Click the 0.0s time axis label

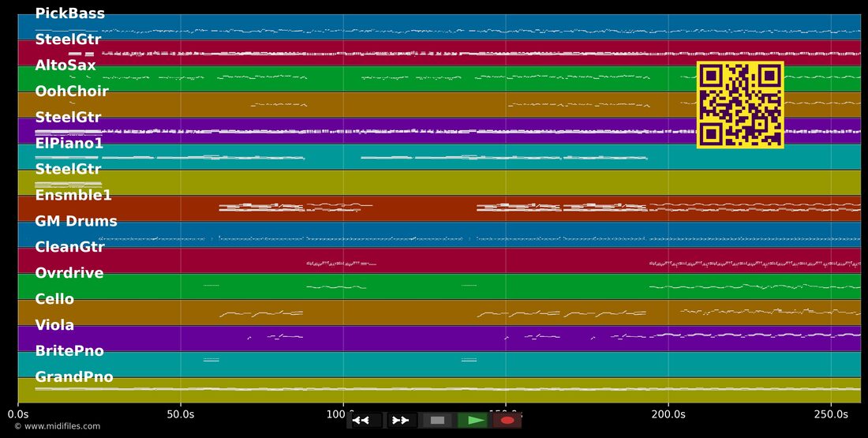click(17, 414)
